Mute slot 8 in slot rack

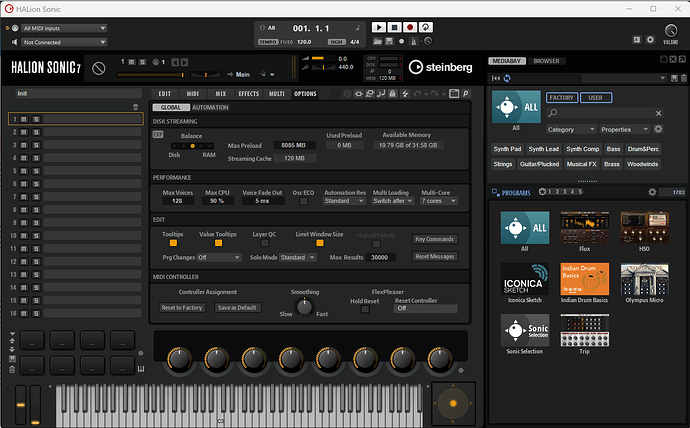coord(24,210)
